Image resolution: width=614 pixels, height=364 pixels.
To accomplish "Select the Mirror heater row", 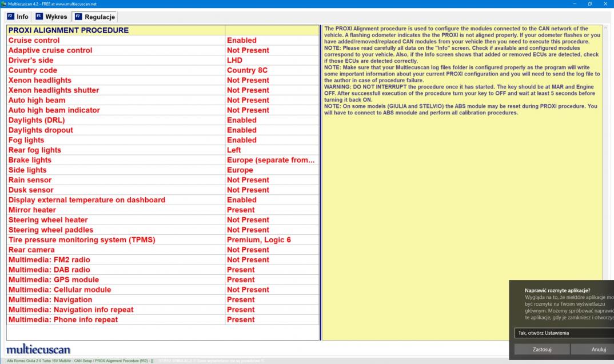I will point(163,210).
